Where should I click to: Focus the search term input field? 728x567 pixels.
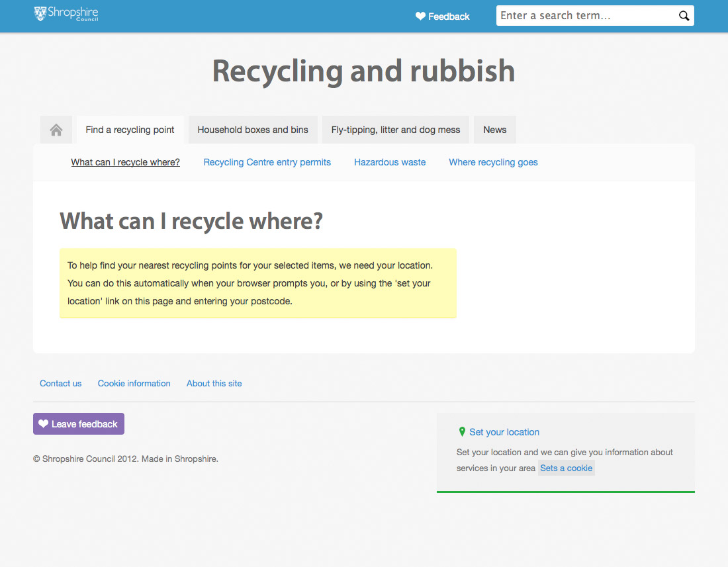click(586, 16)
